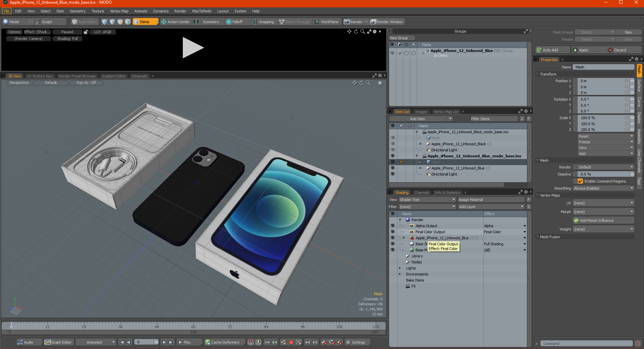This screenshot has height=349, width=644.
Task: Toggle the preview lock icon
Action: [x=86, y=32]
